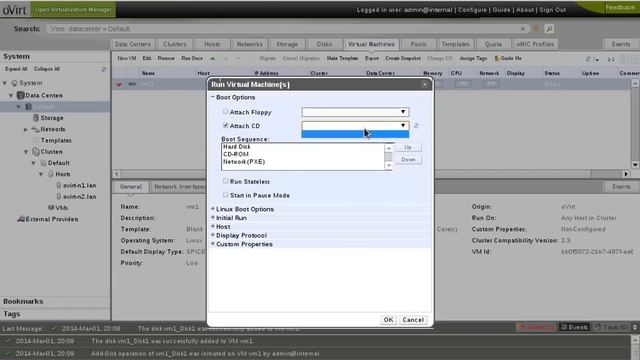
Task: Open the Configure link in header
Action: 472,10
